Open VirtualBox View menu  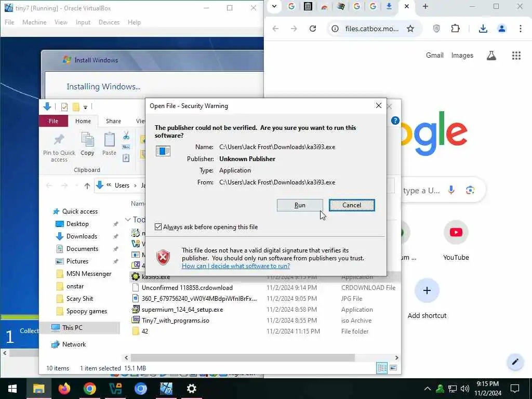coord(61,22)
